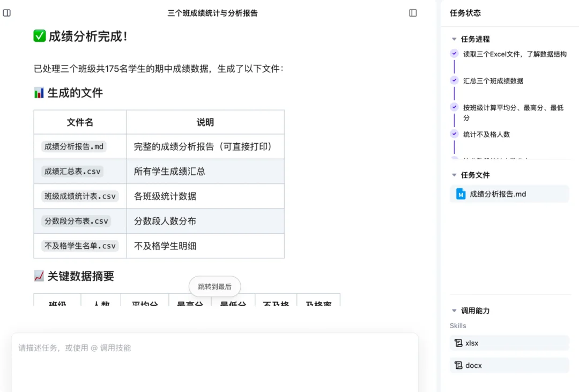Click the Markdown file icon beside 成绩分析报告.md
Image resolution: width=579 pixels, height=392 pixels.
tap(461, 194)
